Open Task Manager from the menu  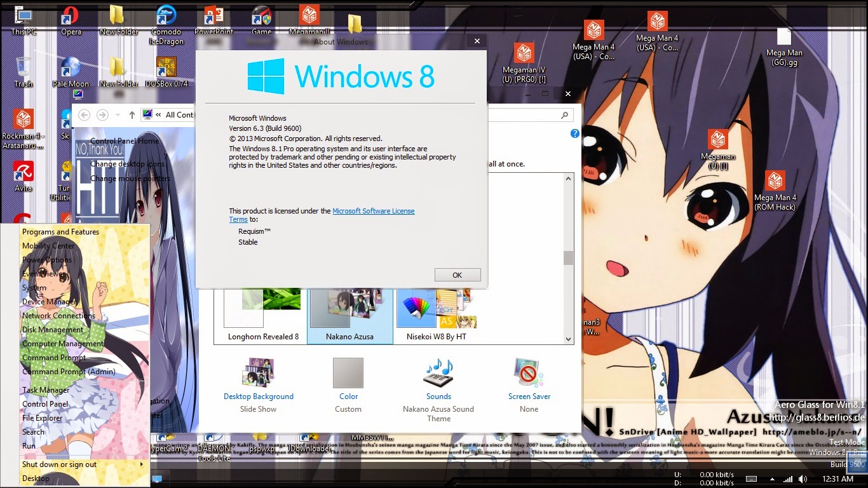coord(46,390)
